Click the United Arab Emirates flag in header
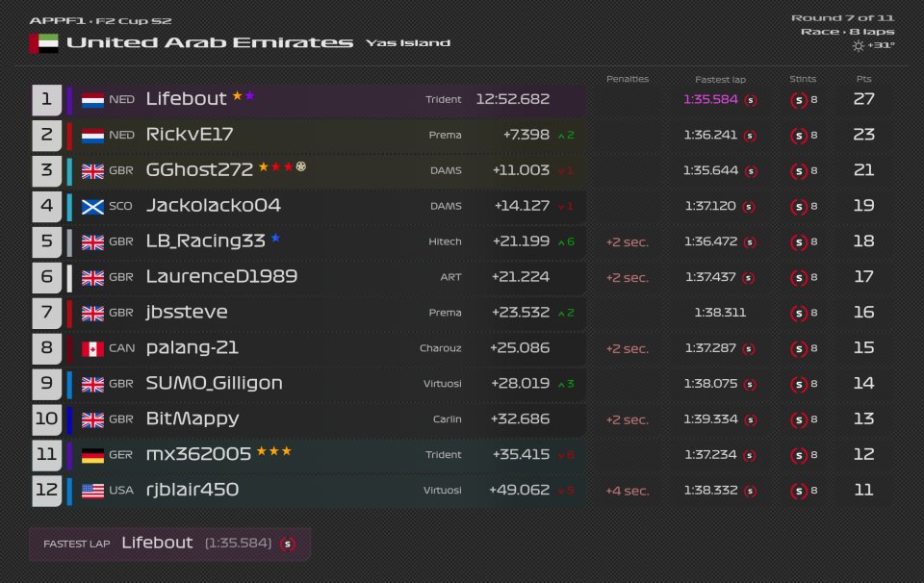Screen dimensions: 924x583 coord(43,43)
